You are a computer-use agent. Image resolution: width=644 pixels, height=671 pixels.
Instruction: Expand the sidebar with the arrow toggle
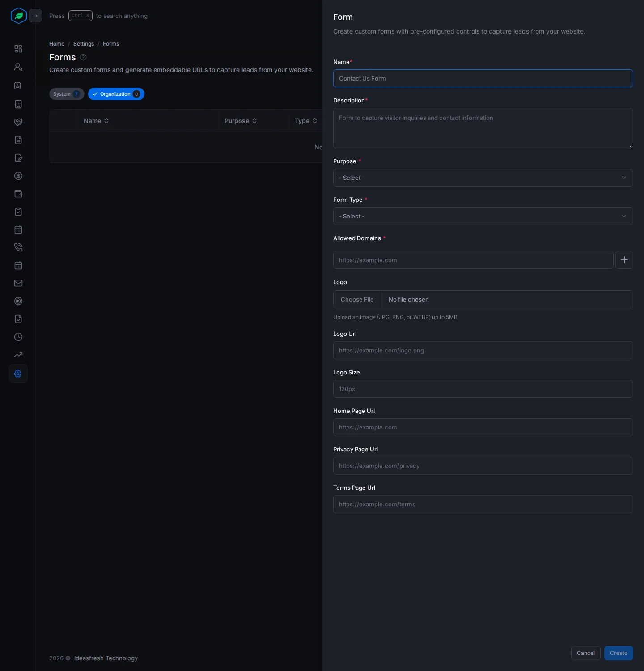point(35,16)
